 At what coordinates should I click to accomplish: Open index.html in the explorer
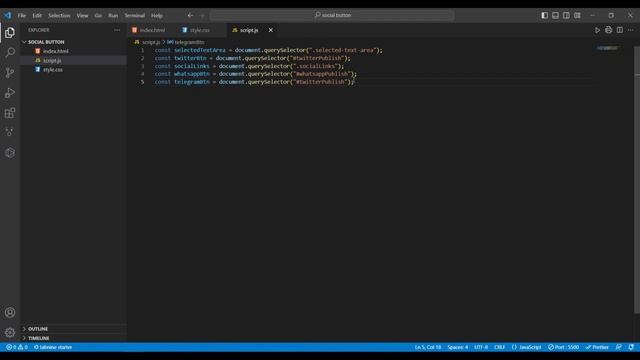click(56, 51)
